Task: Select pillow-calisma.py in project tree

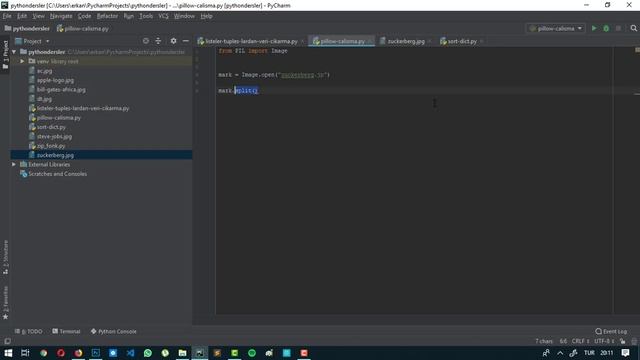Action: click(59, 118)
